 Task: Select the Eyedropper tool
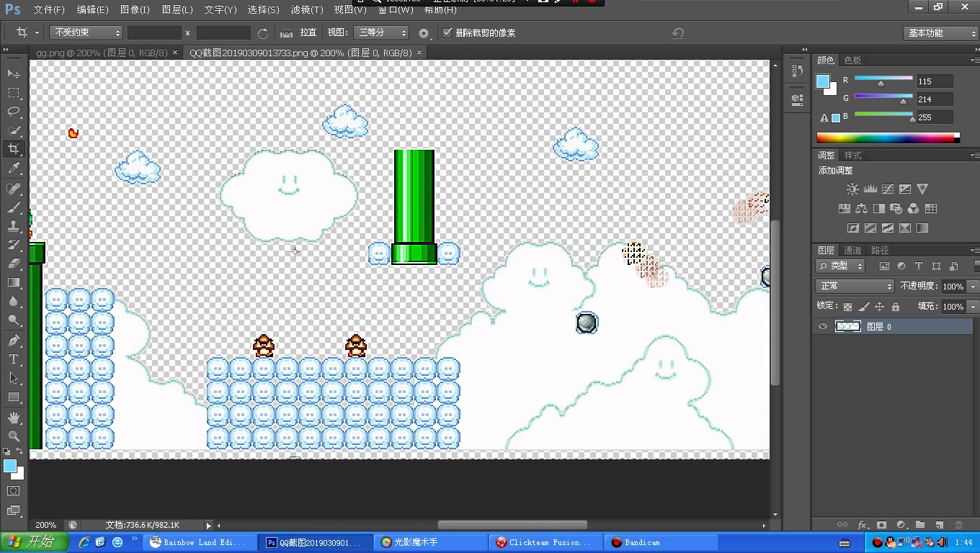click(x=14, y=168)
